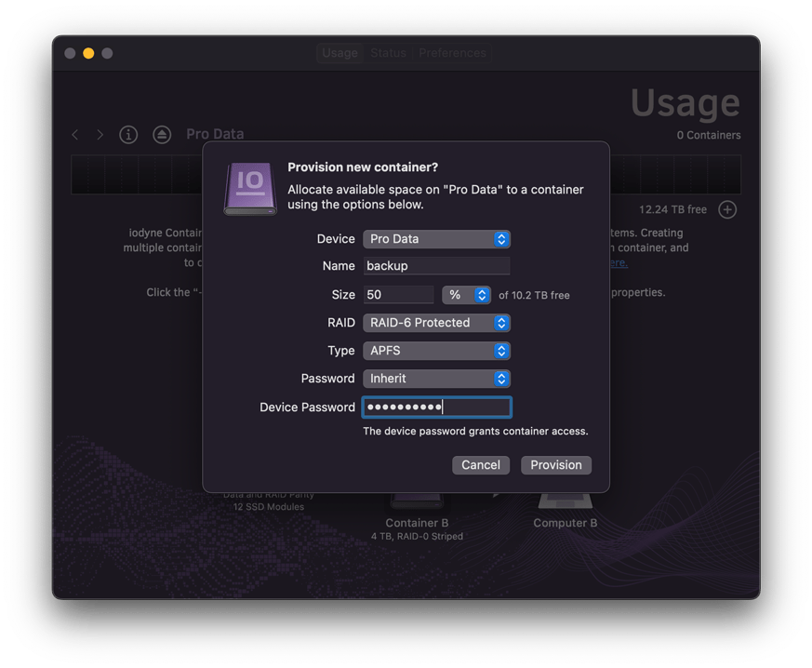
Task: Click 'Provision new container?' heading
Action: click(x=363, y=167)
